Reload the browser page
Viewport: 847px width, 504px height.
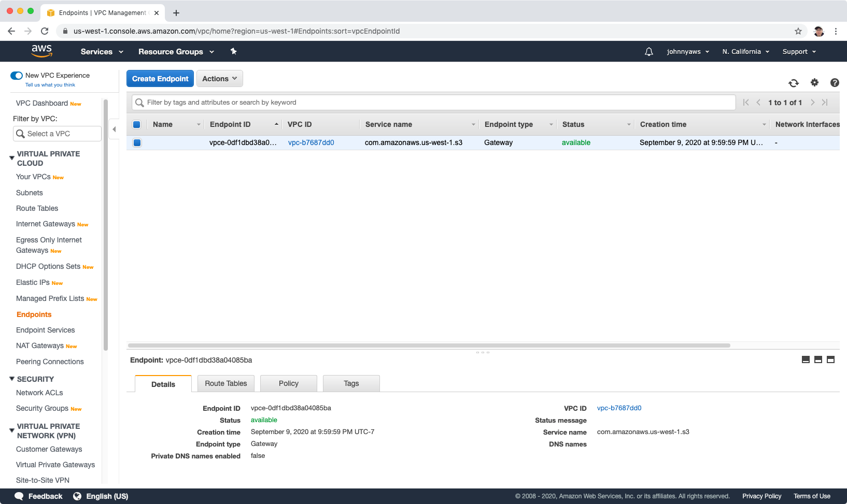45,31
